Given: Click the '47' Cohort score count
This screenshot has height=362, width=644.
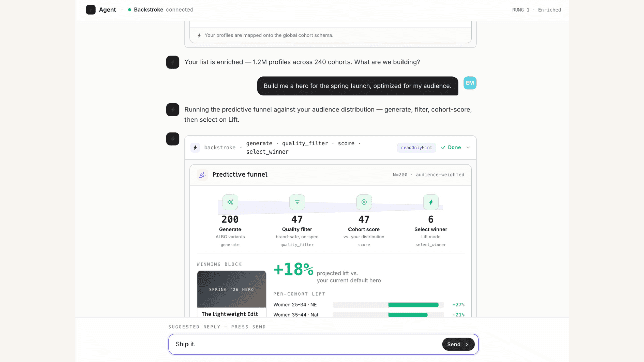Looking at the screenshot, I should tap(364, 219).
